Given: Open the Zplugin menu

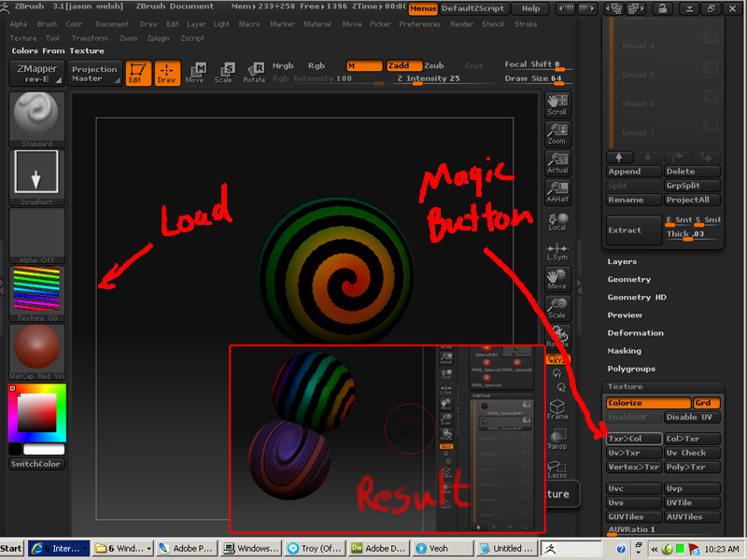Looking at the screenshot, I should pyautogui.click(x=159, y=38).
